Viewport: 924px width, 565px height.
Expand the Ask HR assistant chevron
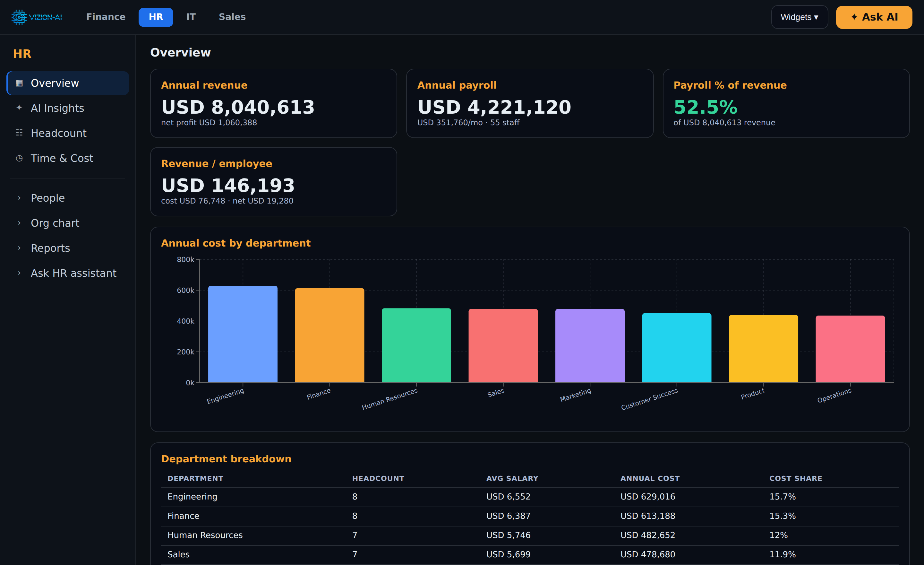[x=19, y=273]
